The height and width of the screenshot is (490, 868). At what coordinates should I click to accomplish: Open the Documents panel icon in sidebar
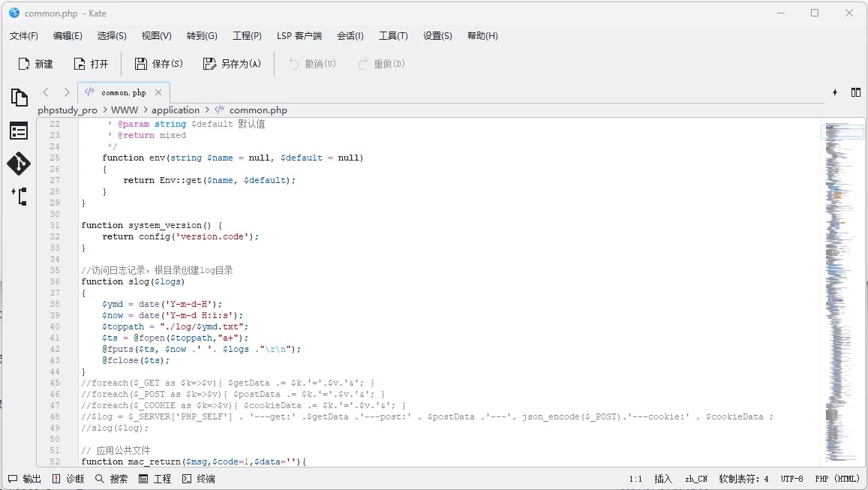tap(19, 98)
